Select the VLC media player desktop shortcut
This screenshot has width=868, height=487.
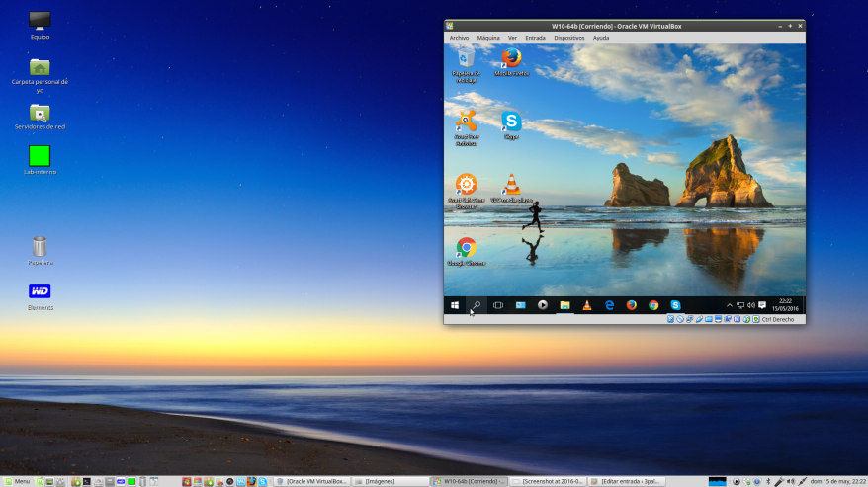click(x=511, y=188)
